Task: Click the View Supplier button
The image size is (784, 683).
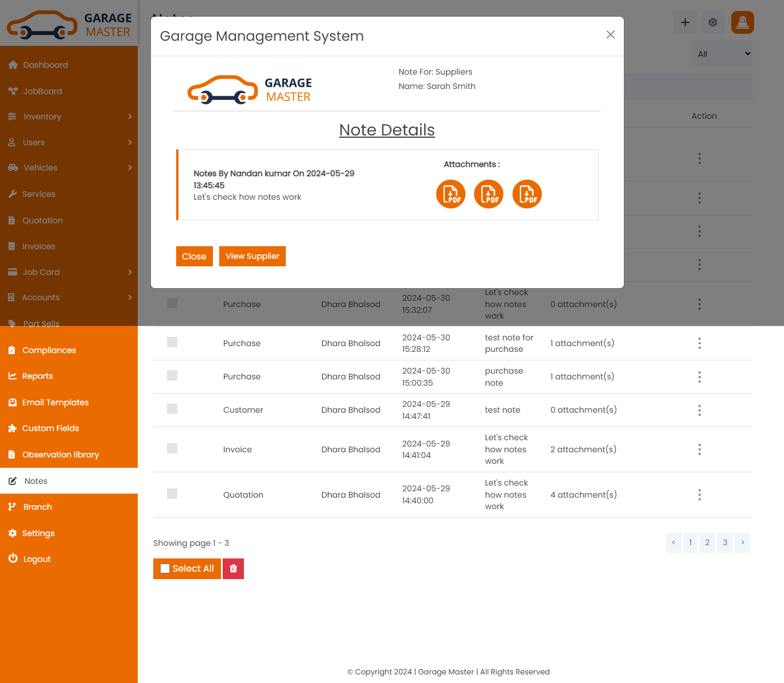Action: [x=252, y=257]
